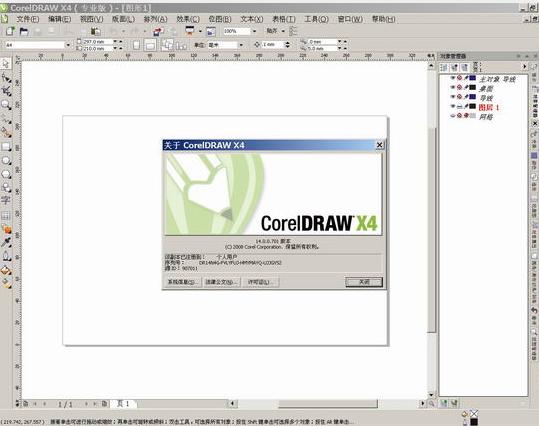Open the A4 paper size dropdown

[68, 45]
